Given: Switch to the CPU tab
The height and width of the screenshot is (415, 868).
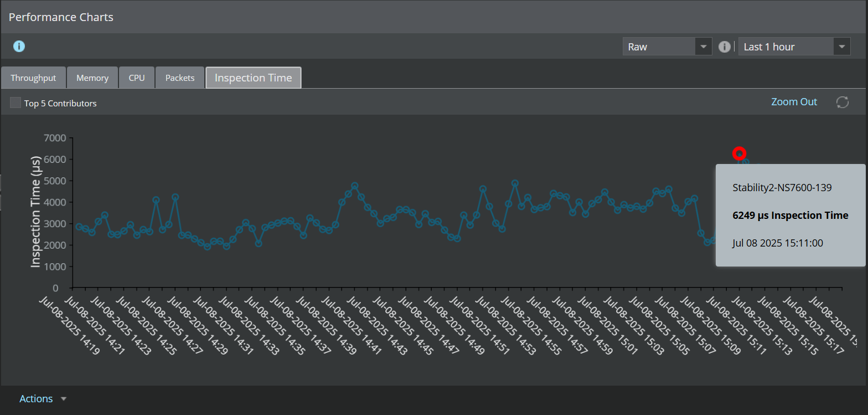Looking at the screenshot, I should pyautogui.click(x=137, y=78).
